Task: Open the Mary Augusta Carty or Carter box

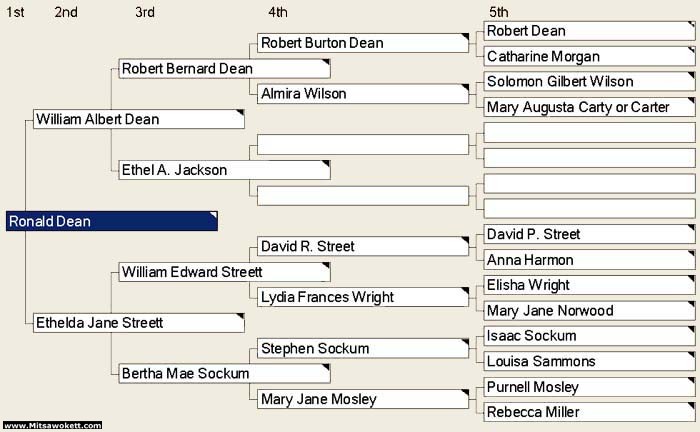Action: point(589,107)
